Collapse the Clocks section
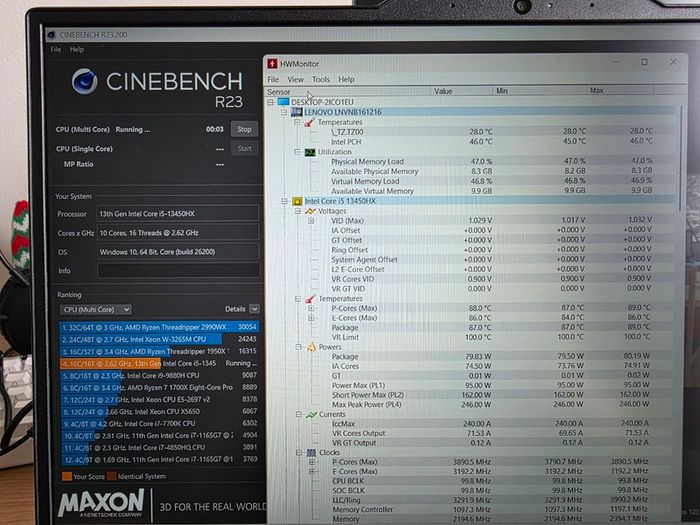 click(x=299, y=453)
